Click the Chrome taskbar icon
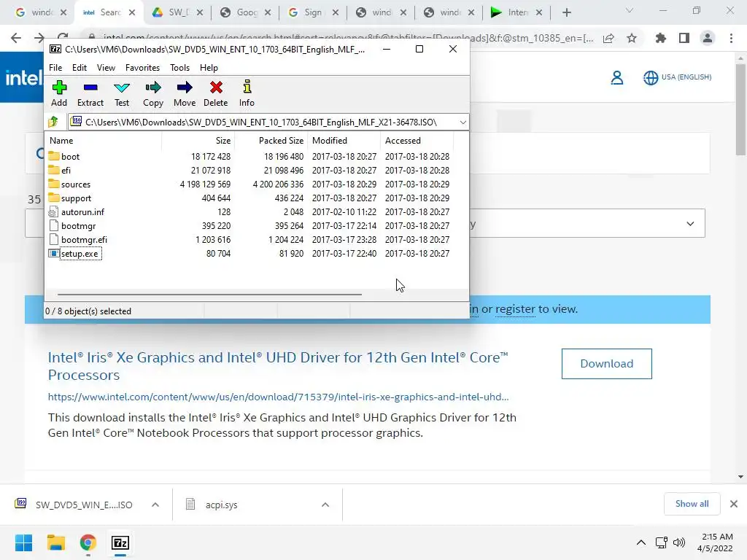The height and width of the screenshot is (560, 747). pos(88,542)
